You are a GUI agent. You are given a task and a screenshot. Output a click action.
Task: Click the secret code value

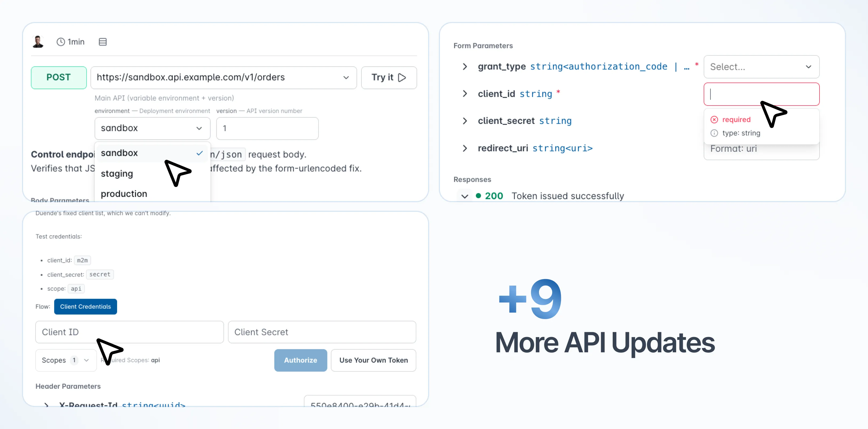point(100,275)
